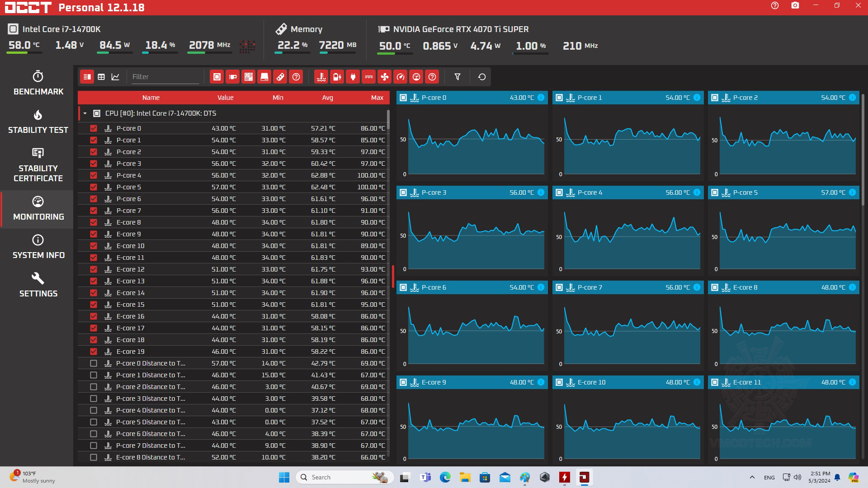This screenshot has width=868, height=488.
Task: Open the advanced filter funnel menu
Action: pyautogui.click(x=458, y=77)
